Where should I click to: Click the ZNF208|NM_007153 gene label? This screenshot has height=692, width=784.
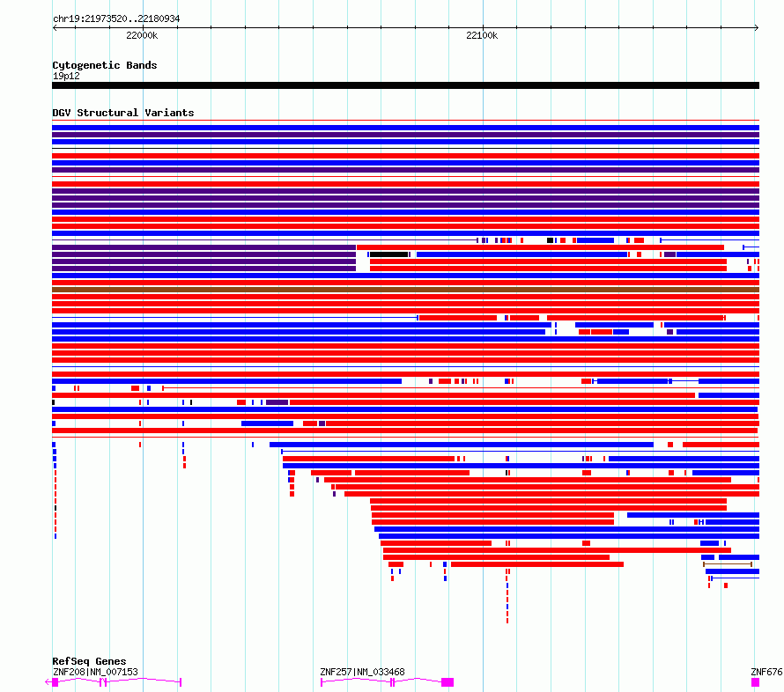[95, 672]
